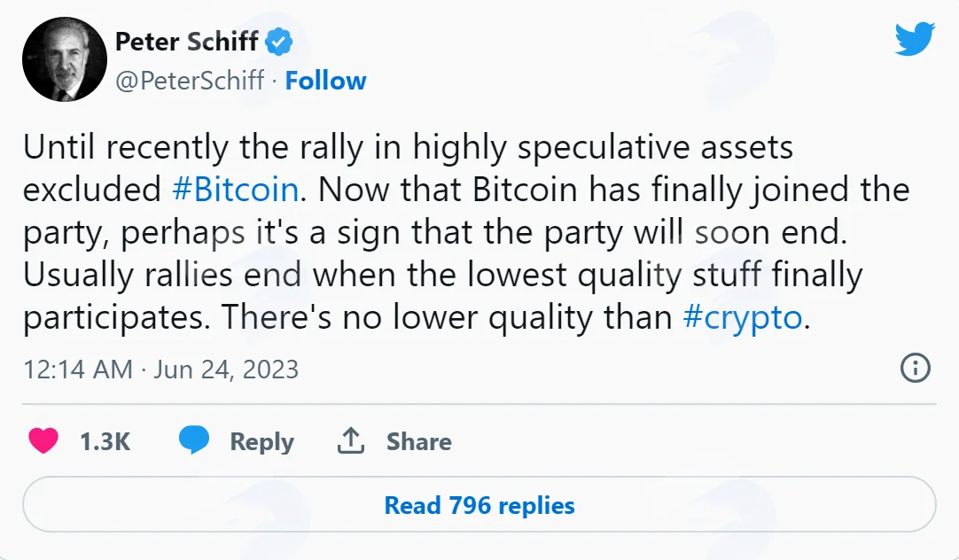
Task: Follow the @PeterSchiff account
Action: pyautogui.click(x=325, y=81)
